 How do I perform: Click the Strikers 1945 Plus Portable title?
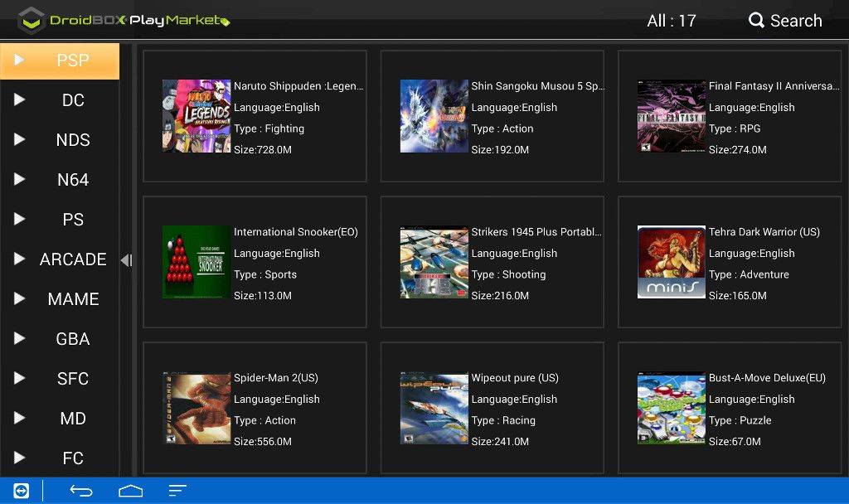(536, 232)
